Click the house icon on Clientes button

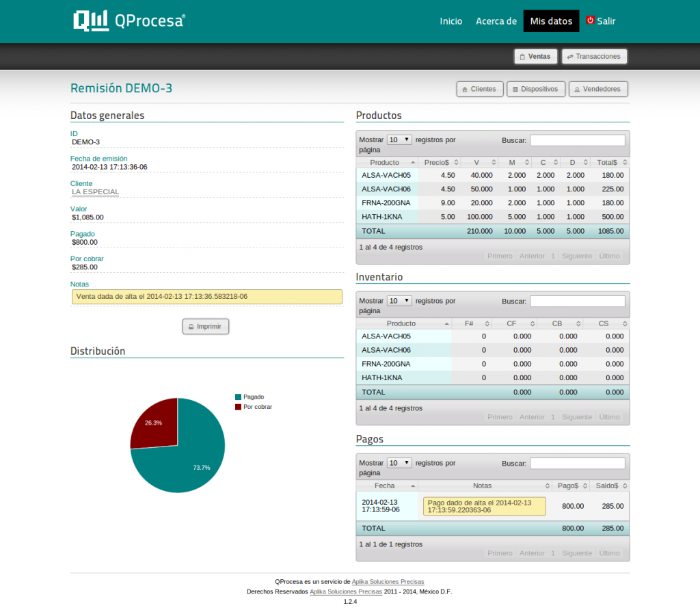465,90
